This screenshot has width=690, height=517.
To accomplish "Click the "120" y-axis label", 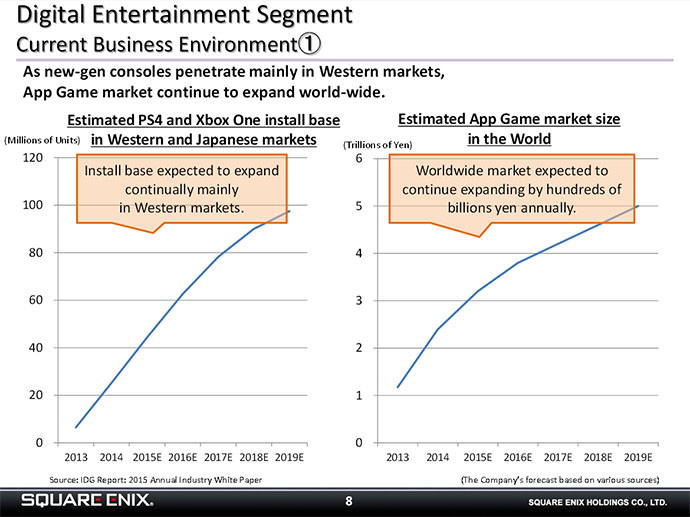I will [x=33, y=158].
